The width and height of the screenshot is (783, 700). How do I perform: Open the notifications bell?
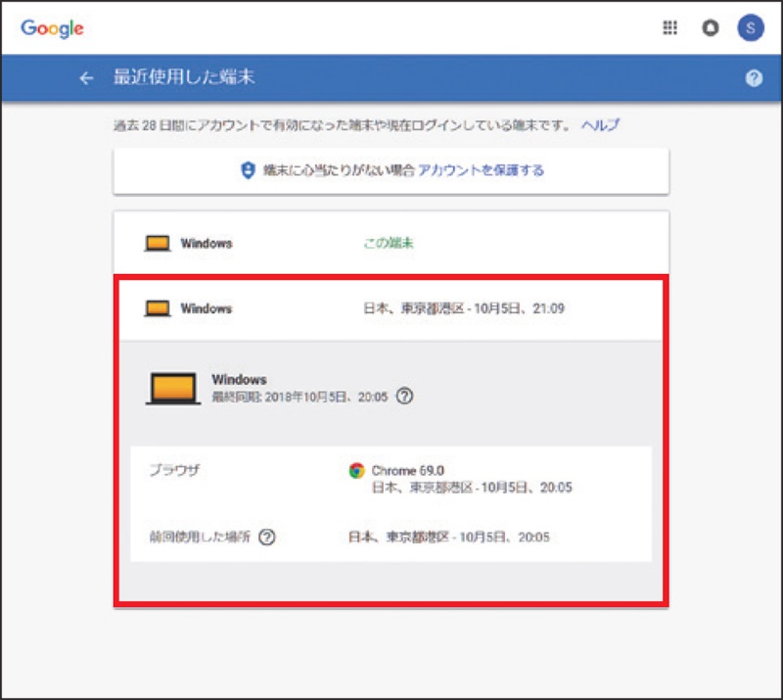point(710,28)
